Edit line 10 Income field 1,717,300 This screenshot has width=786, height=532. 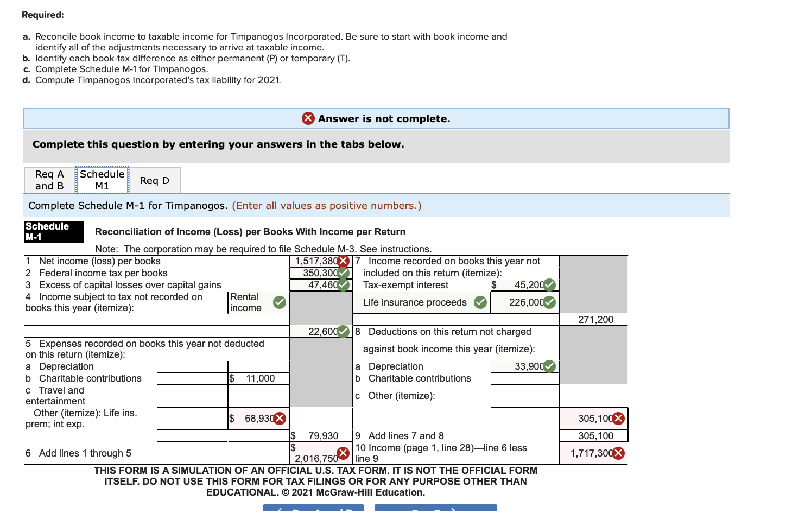point(594,453)
